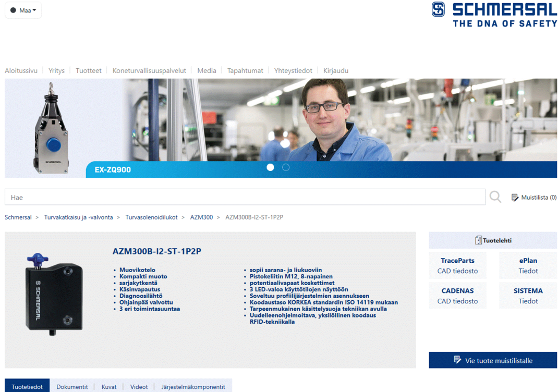Click 'Uudelleenohjelmoitava, yksilöllinen koodaus' text
Viewport: 558px width, 392px height.
(x=313, y=315)
